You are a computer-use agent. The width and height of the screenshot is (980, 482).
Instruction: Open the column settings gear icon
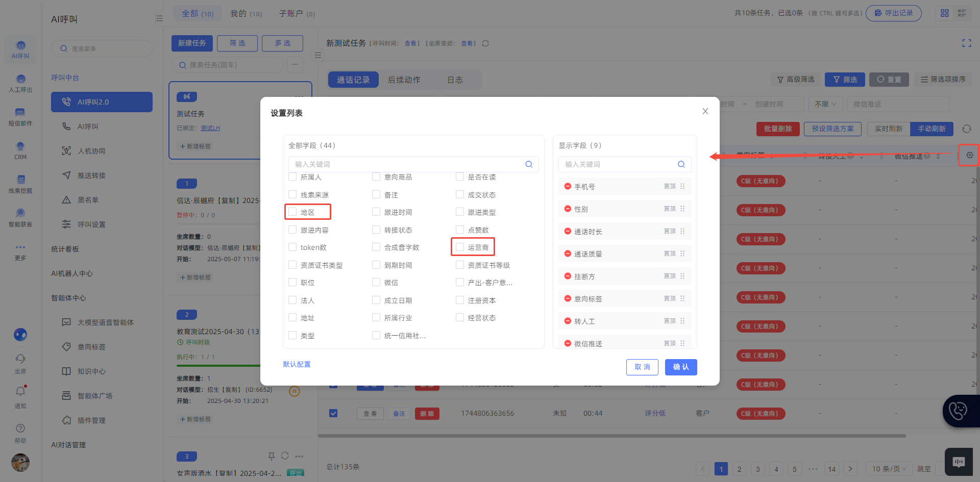[x=970, y=155]
